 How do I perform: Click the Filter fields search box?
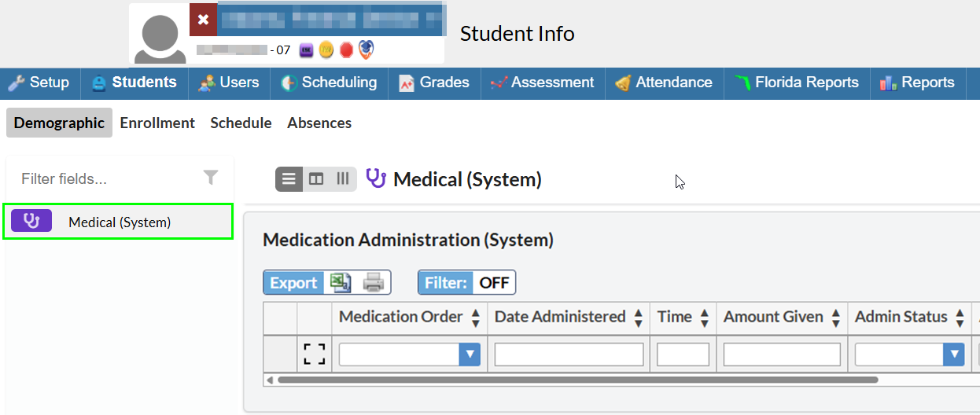tap(106, 178)
